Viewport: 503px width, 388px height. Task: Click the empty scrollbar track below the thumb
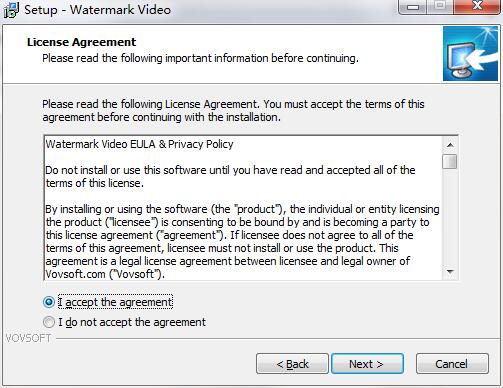pyautogui.click(x=450, y=217)
